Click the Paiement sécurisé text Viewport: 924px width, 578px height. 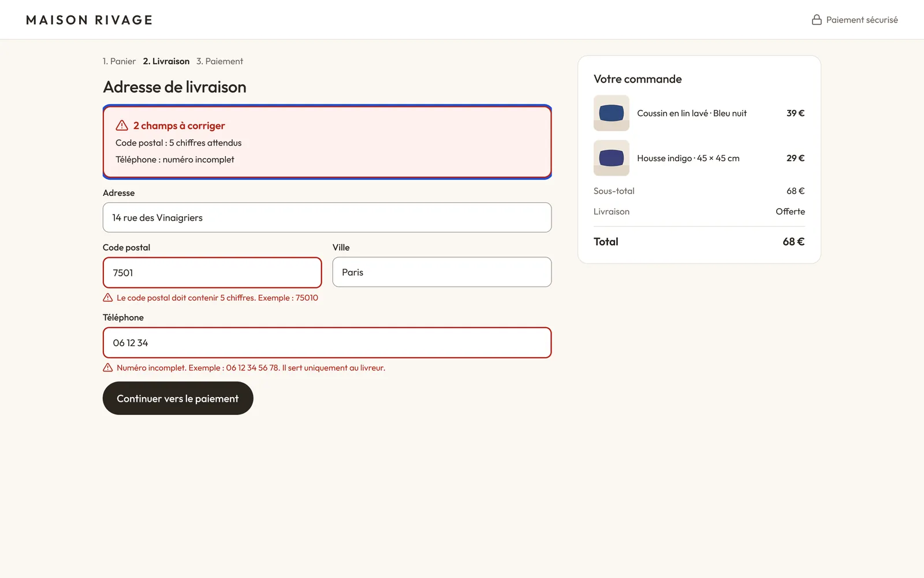(x=862, y=20)
